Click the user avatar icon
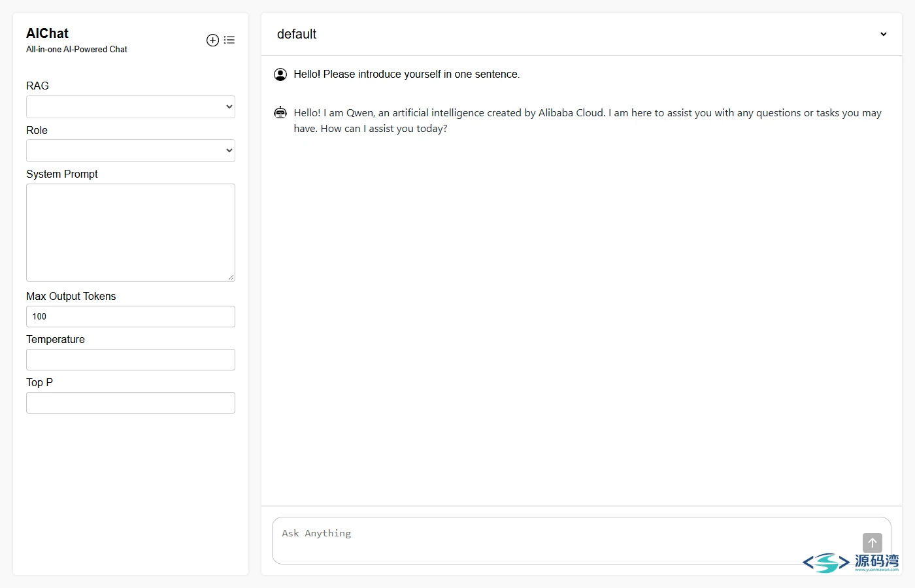 pos(280,74)
